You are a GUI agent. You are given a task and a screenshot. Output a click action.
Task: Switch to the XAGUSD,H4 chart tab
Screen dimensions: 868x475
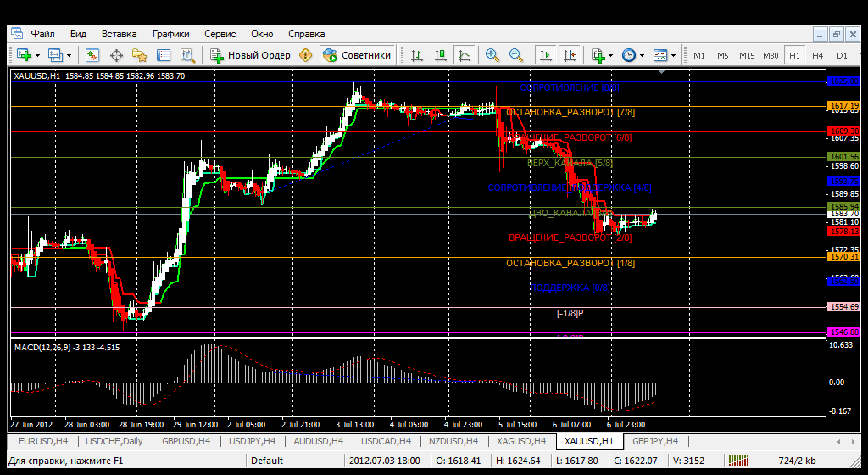tap(521, 441)
